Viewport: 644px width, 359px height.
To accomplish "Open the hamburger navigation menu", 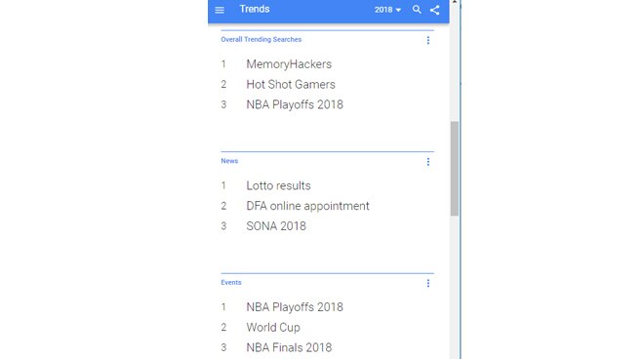I will (x=220, y=10).
